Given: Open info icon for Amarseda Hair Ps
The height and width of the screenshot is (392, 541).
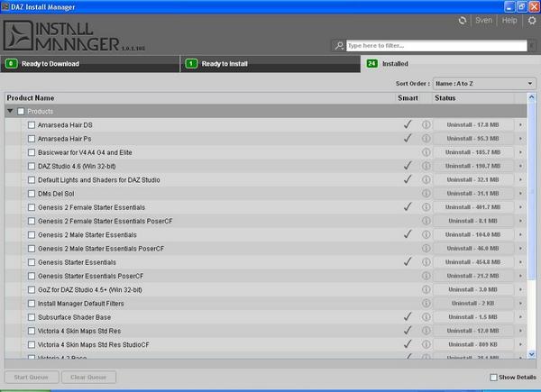Looking at the screenshot, I should [426, 139].
